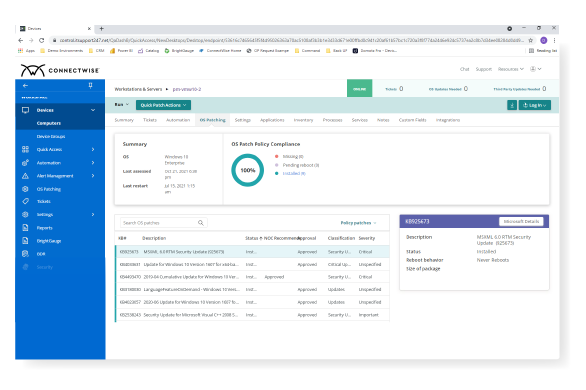Click the OS Patching icon in sidebar

(25, 189)
